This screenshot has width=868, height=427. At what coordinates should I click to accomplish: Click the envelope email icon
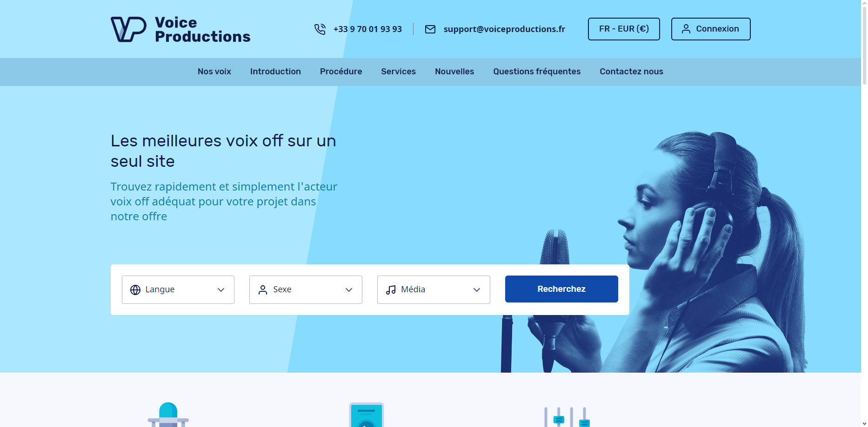430,29
